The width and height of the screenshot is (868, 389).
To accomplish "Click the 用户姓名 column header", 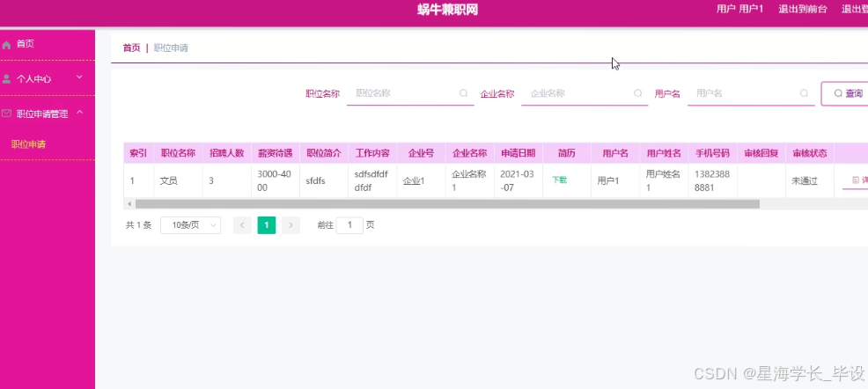I will click(664, 153).
